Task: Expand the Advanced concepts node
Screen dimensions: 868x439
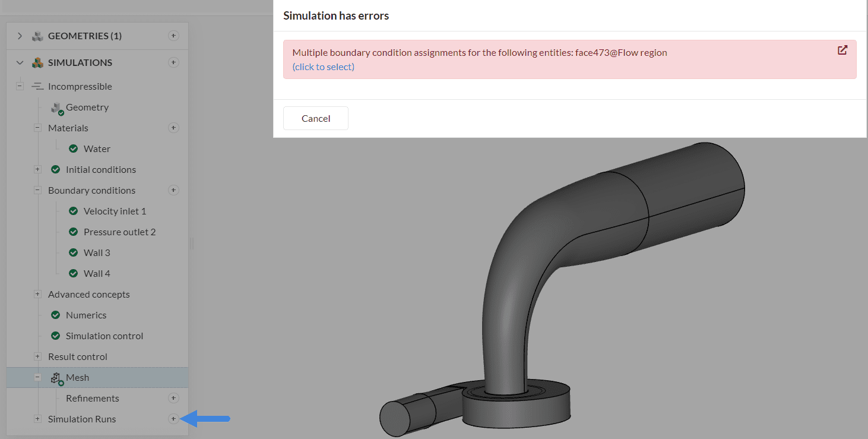Action: click(37, 294)
